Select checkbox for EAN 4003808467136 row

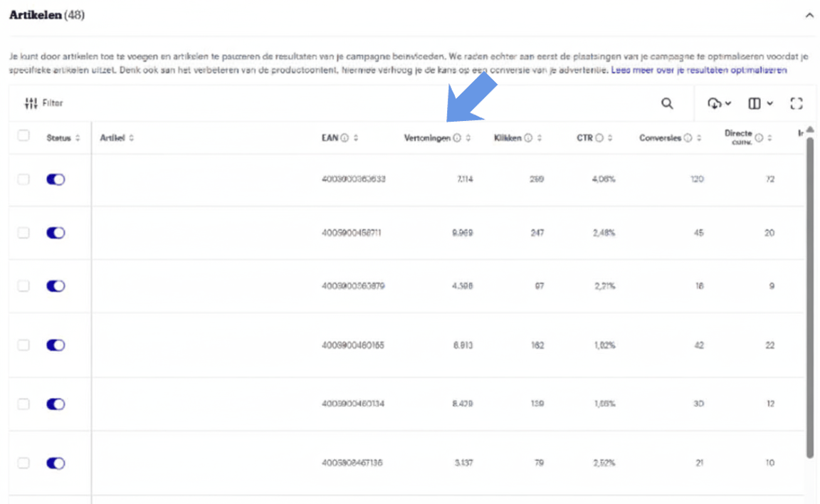point(23,463)
